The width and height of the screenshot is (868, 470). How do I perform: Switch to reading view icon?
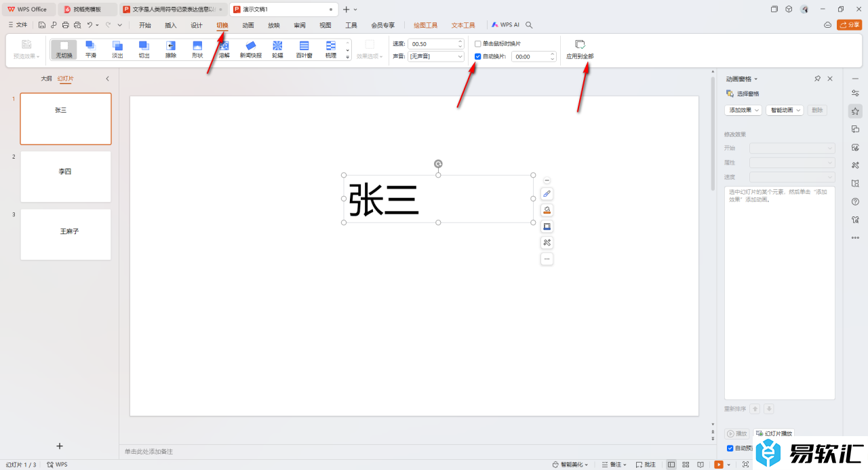[701, 465]
